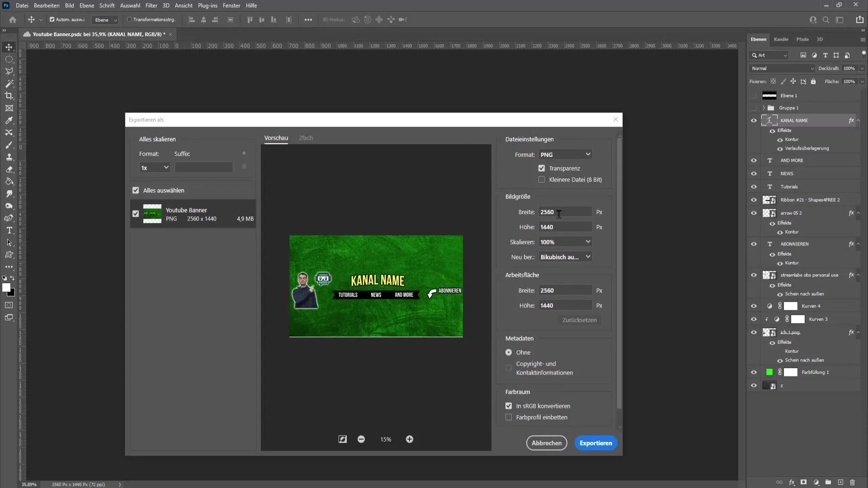Screen dimensions: 868x488
Task: Expand the Gruppe 1 layer group
Action: click(x=764, y=108)
